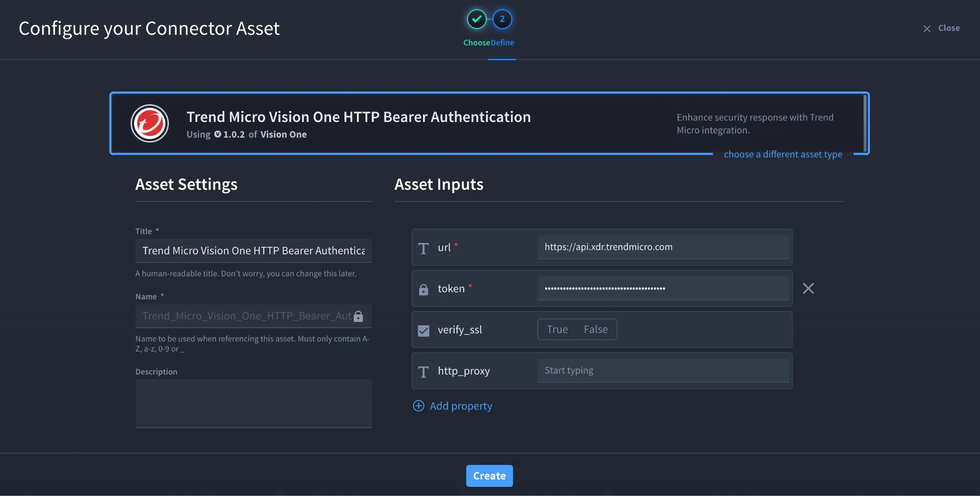980x496 pixels.
Task: Click the Create button
Action: pos(490,476)
